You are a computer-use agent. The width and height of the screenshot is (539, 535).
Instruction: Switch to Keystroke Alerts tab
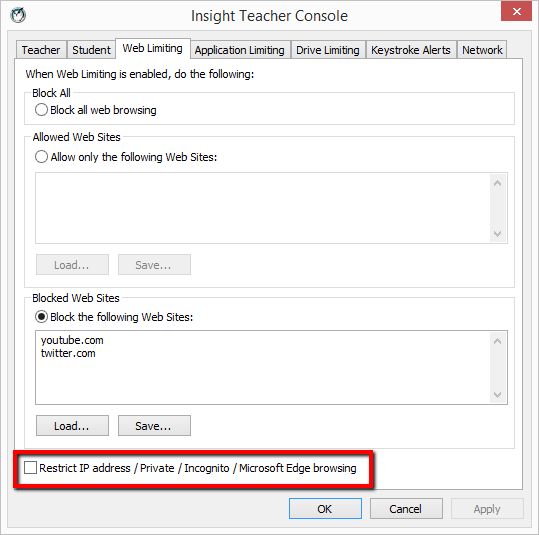point(410,50)
